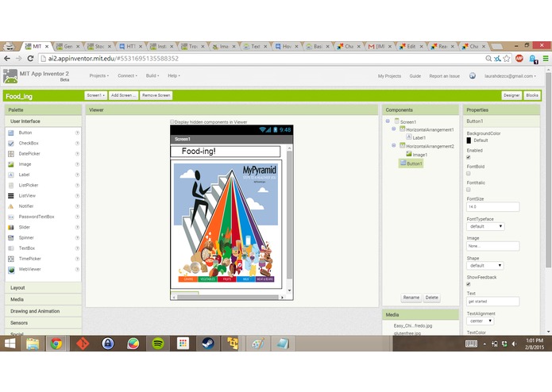Image resolution: width=552 pixels, height=392 pixels.
Task: Click the Add Screen button
Action: tap(123, 95)
